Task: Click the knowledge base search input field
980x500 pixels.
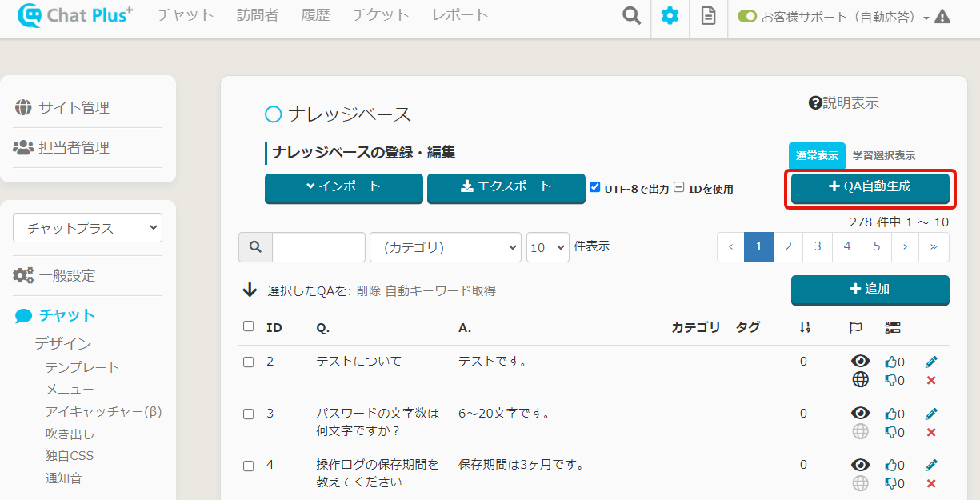Action: (318, 247)
